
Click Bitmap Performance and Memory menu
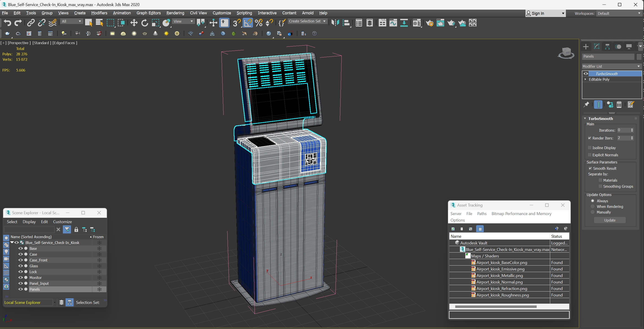click(x=521, y=214)
